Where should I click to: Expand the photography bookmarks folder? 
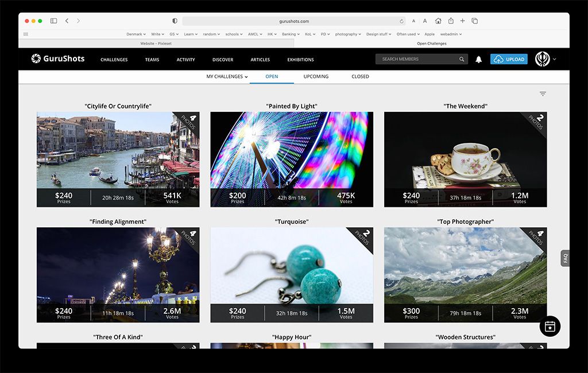pyautogui.click(x=348, y=34)
